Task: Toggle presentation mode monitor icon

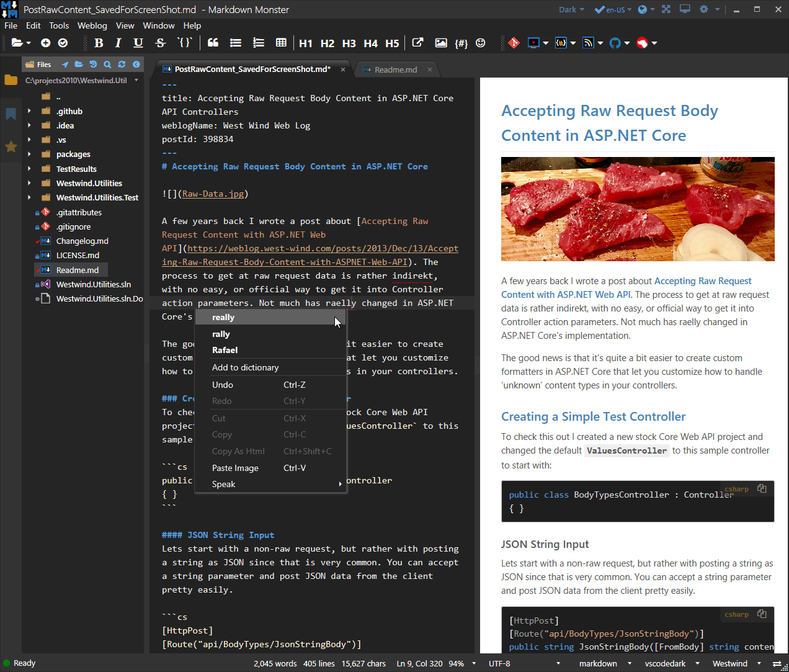Action: click(x=685, y=9)
